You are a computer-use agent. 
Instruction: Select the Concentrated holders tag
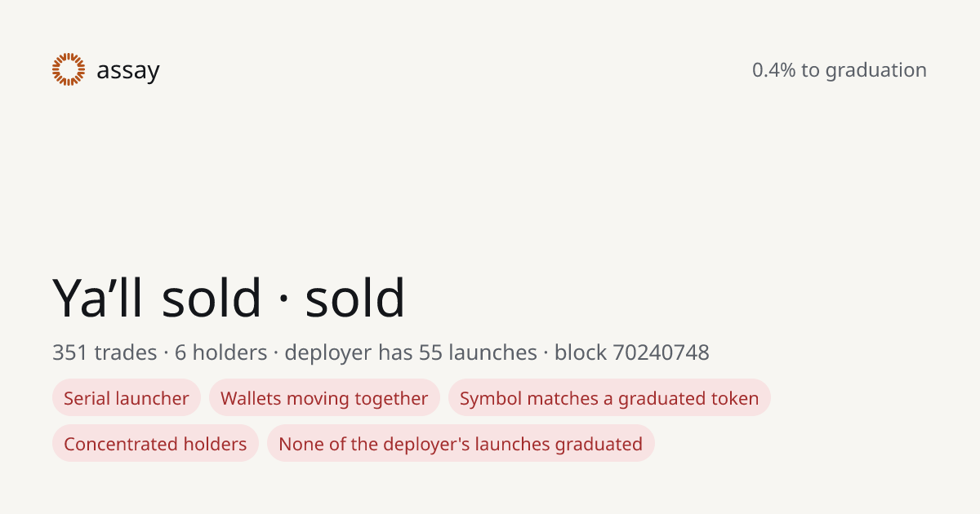pyautogui.click(x=155, y=444)
